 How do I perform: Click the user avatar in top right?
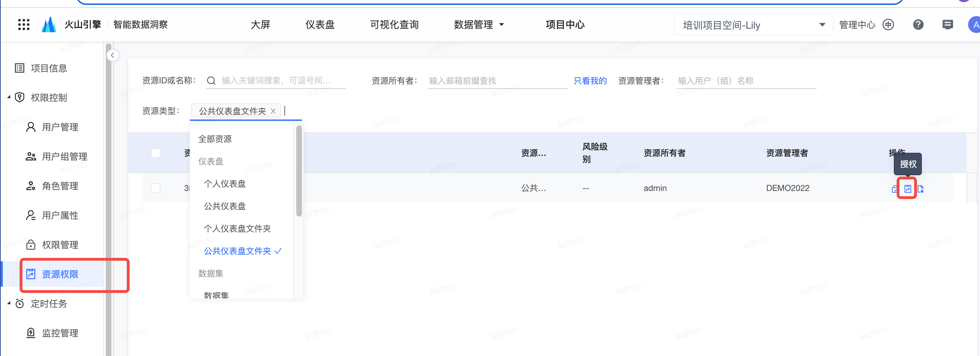click(974, 25)
